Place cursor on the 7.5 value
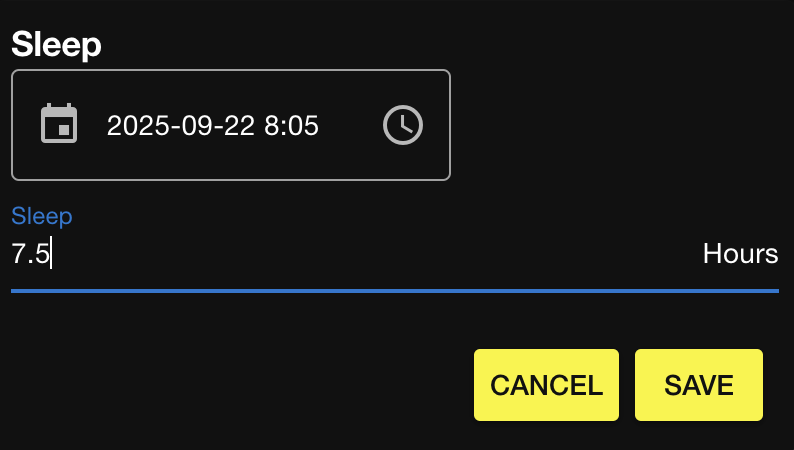 coord(30,254)
